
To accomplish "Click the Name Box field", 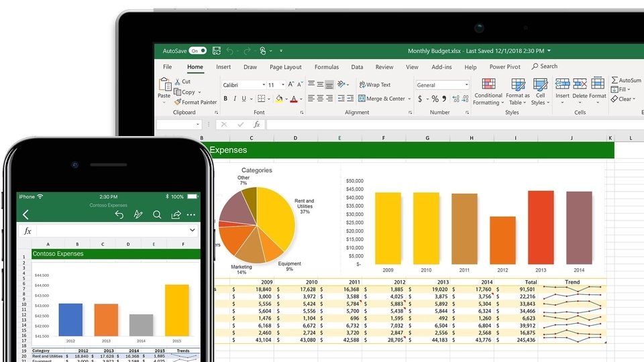I will (179, 125).
